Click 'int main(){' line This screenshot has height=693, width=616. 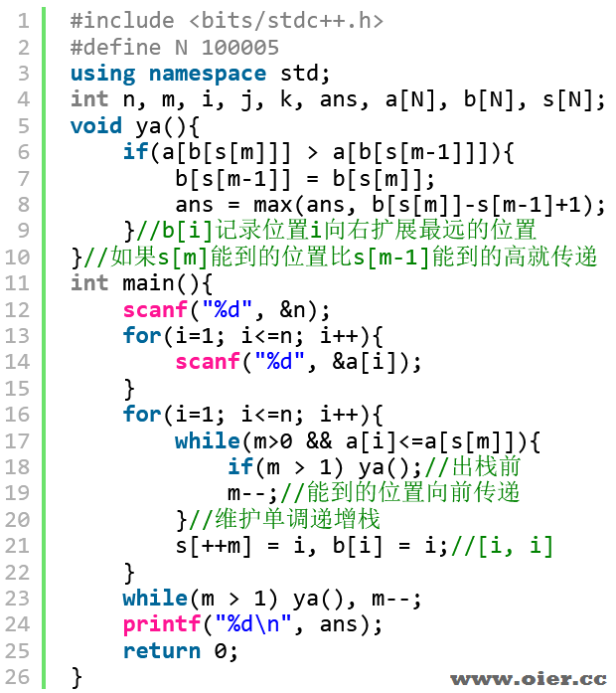click(141, 283)
